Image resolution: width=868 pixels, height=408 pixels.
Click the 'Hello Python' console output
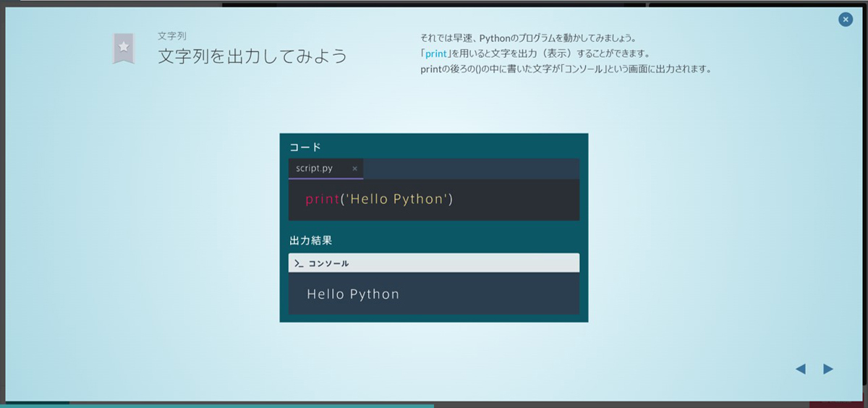point(353,294)
